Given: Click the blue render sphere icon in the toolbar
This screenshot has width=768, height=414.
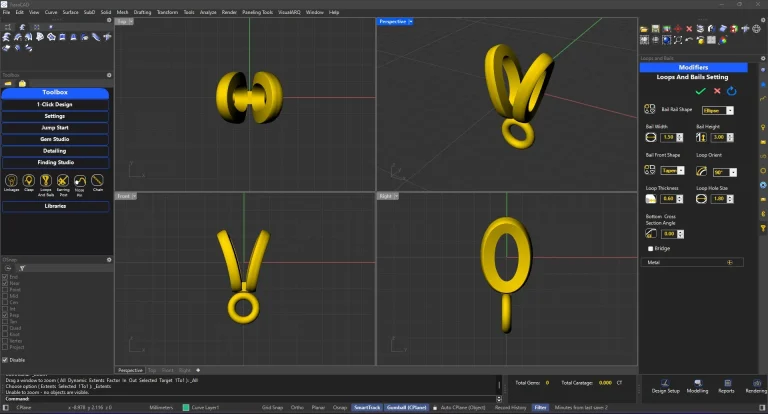Looking at the screenshot, I should pyautogui.click(x=667, y=40).
